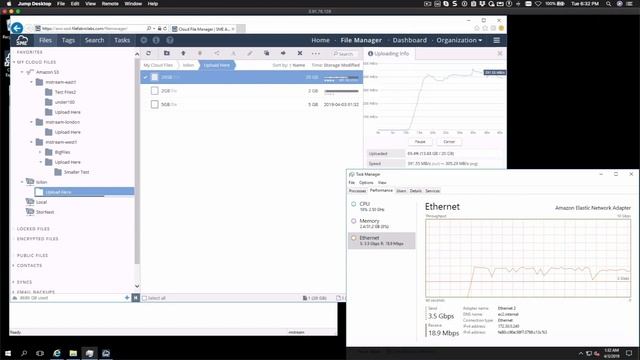Click the copy files toolbar icon
Viewport: 640px width, 360px height.
[267, 53]
